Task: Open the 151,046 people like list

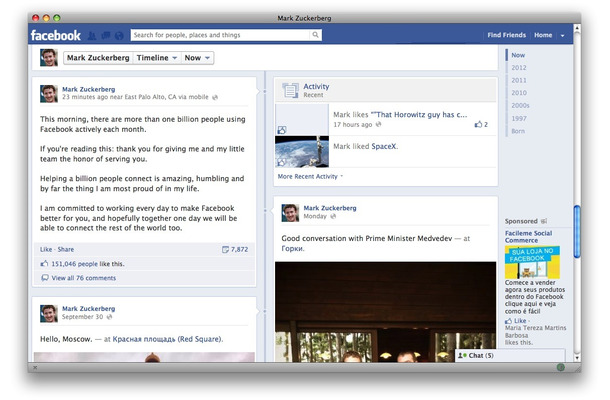Action: pyautogui.click(x=75, y=264)
